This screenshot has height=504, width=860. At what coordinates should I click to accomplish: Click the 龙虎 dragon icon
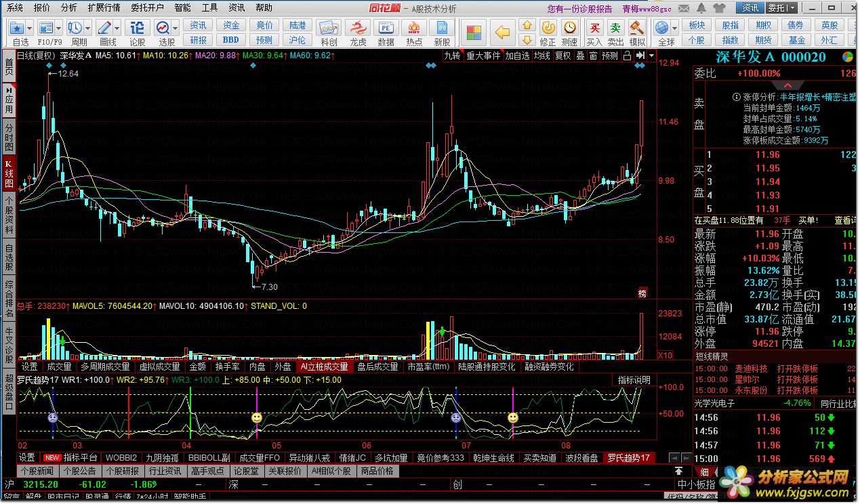tap(357, 28)
